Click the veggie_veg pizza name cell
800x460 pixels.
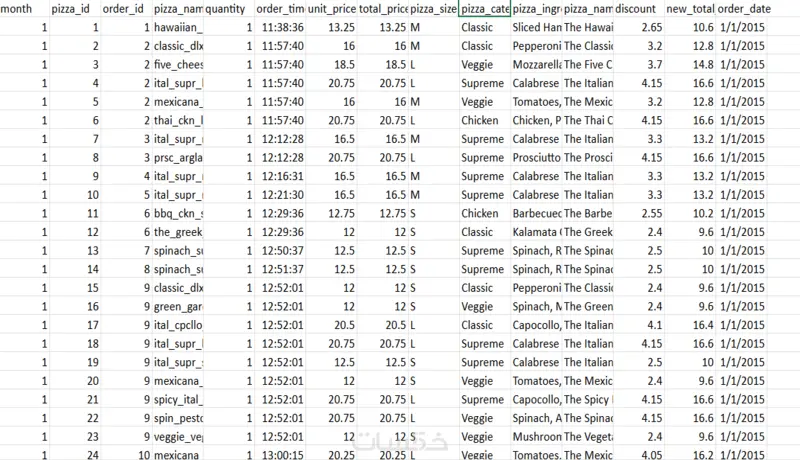coord(178,437)
